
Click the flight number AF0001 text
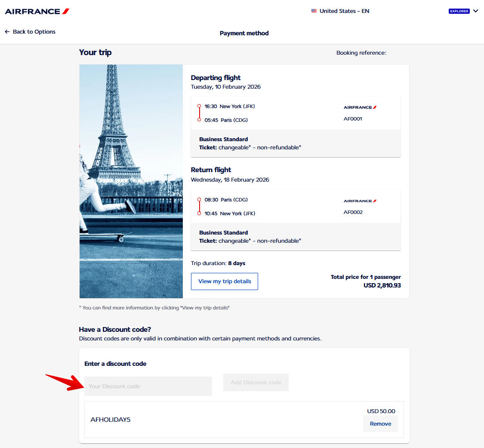point(353,119)
